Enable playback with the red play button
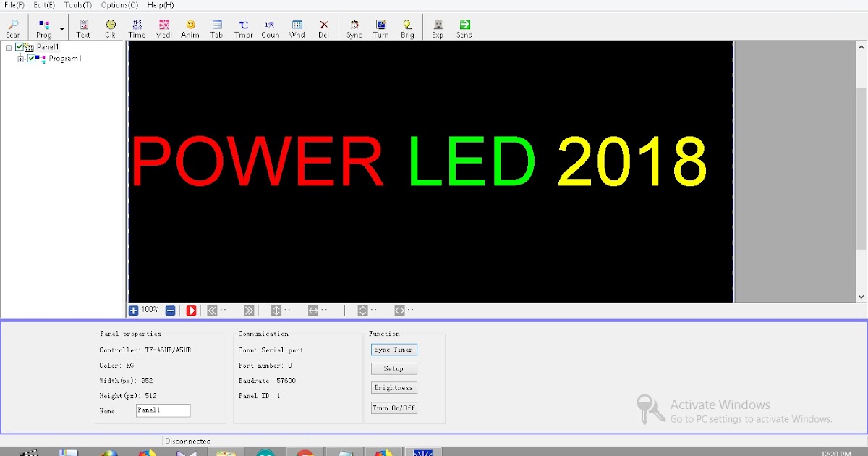 point(190,310)
